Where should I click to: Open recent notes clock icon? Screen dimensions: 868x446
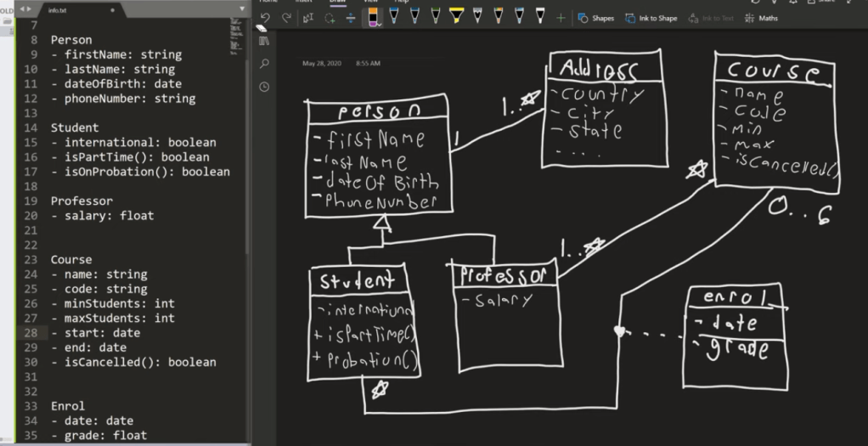coord(264,87)
